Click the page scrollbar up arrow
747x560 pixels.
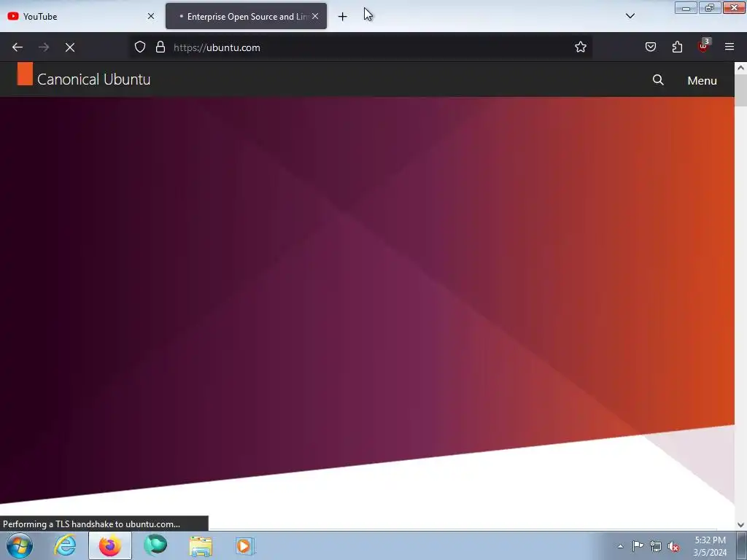point(740,68)
